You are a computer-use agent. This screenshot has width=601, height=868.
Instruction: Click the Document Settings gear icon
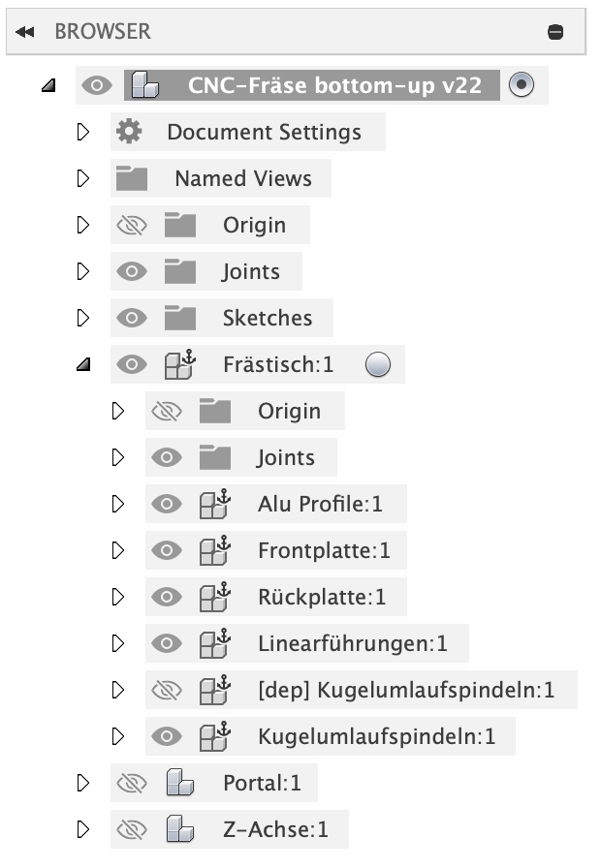coord(129,132)
